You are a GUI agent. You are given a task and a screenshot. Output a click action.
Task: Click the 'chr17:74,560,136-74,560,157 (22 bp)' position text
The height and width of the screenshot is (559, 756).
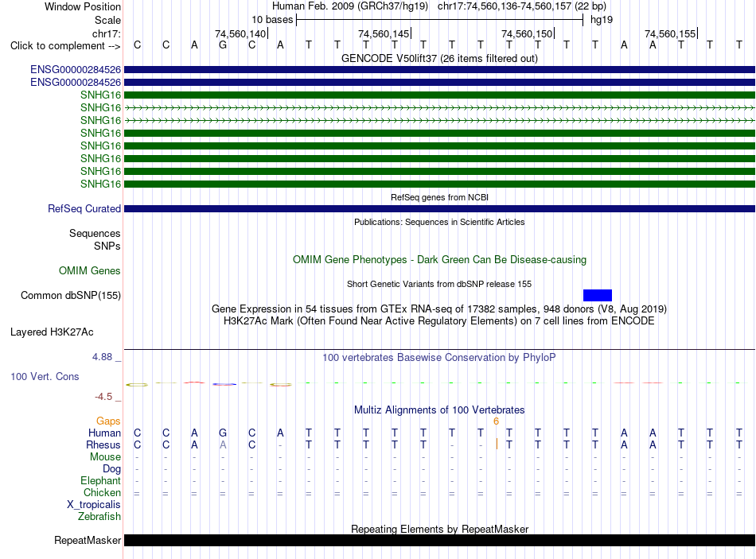point(522,6)
